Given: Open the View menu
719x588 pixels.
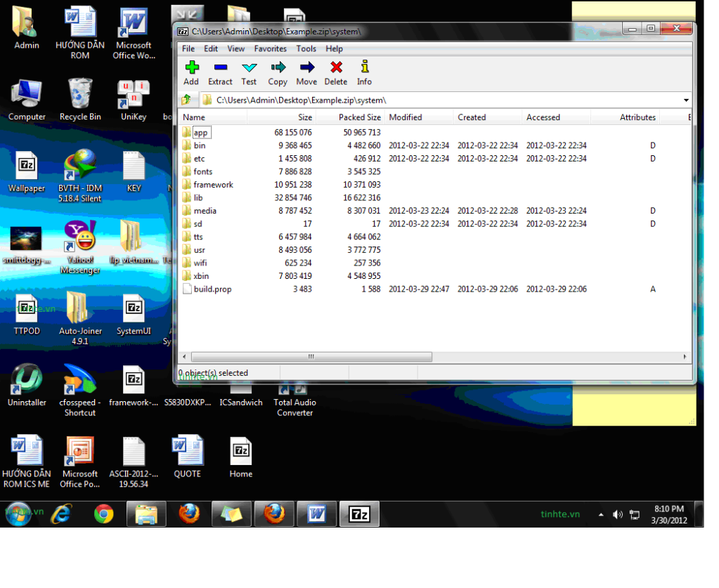Looking at the screenshot, I should [235, 48].
